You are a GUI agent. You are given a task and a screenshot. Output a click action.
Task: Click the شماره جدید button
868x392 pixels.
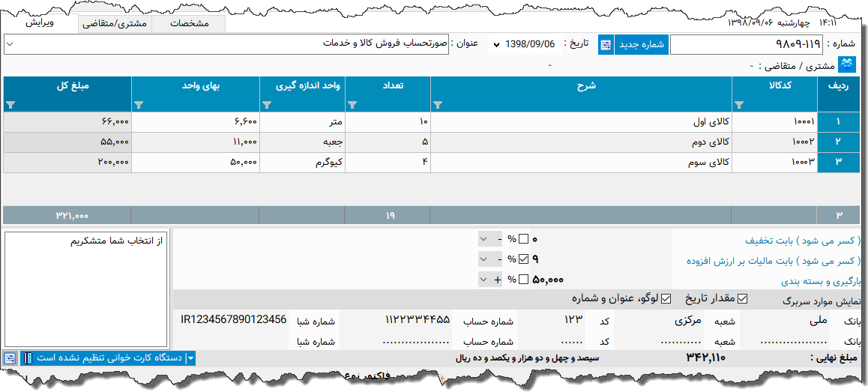tap(642, 45)
